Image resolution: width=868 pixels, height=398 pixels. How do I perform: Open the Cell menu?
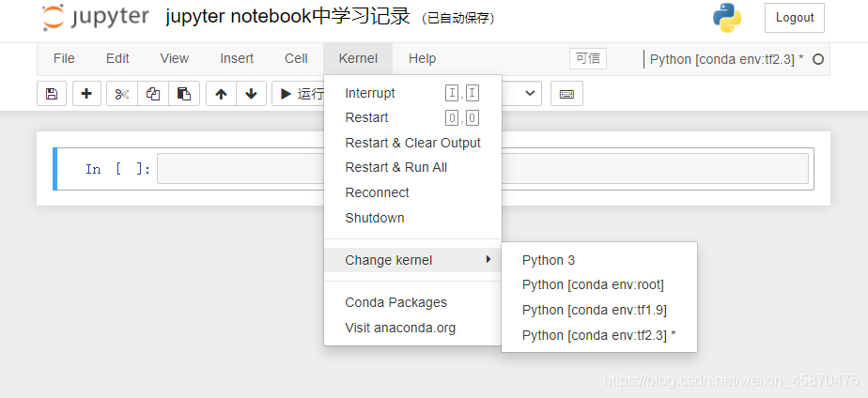click(x=296, y=58)
